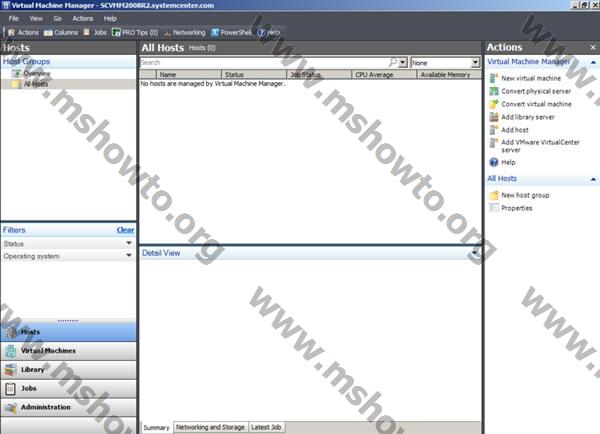Screen dimensions: 600x434
Task: Sort by Available Memory column header
Action: point(449,75)
